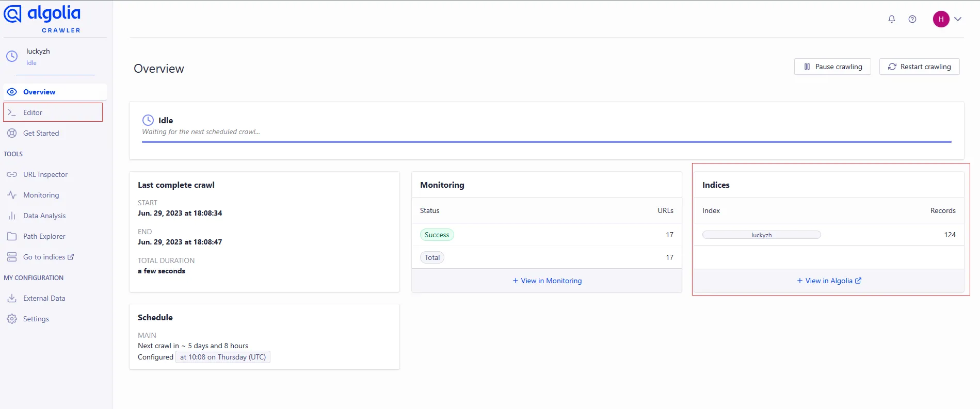Select the Success URLs count 17
The height and width of the screenshot is (409, 980).
669,235
